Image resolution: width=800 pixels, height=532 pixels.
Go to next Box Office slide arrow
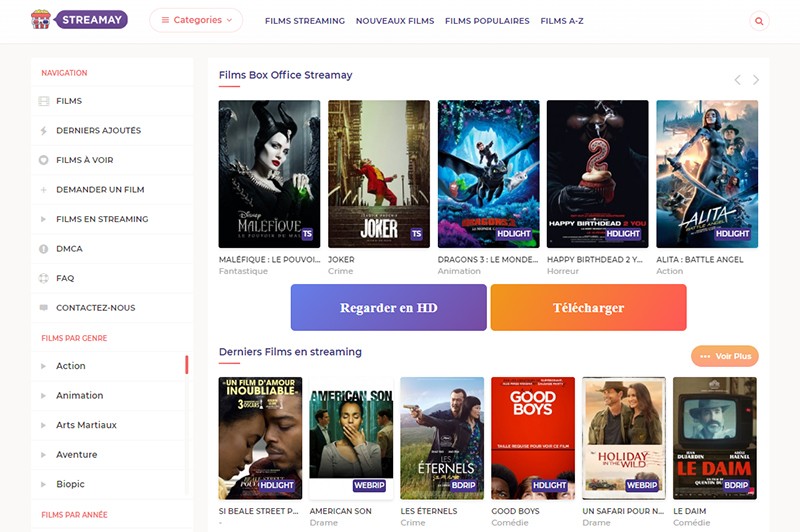click(x=756, y=80)
